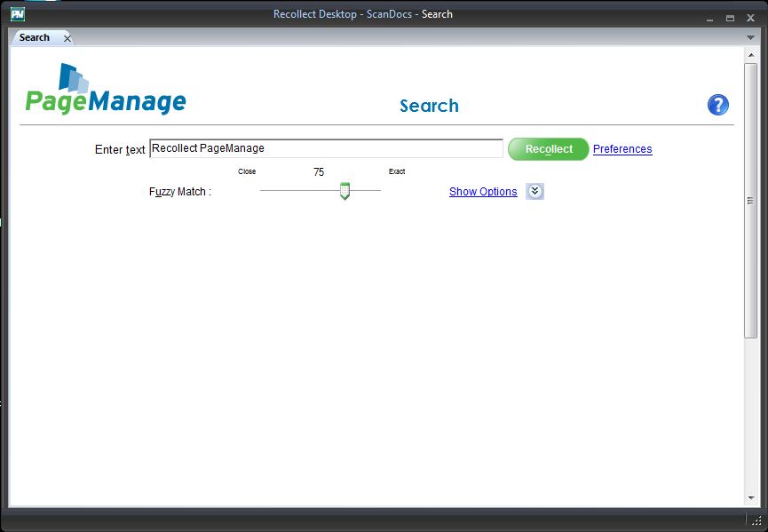Click the scrollbar up arrow
The image size is (768, 532).
coord(750,54)
